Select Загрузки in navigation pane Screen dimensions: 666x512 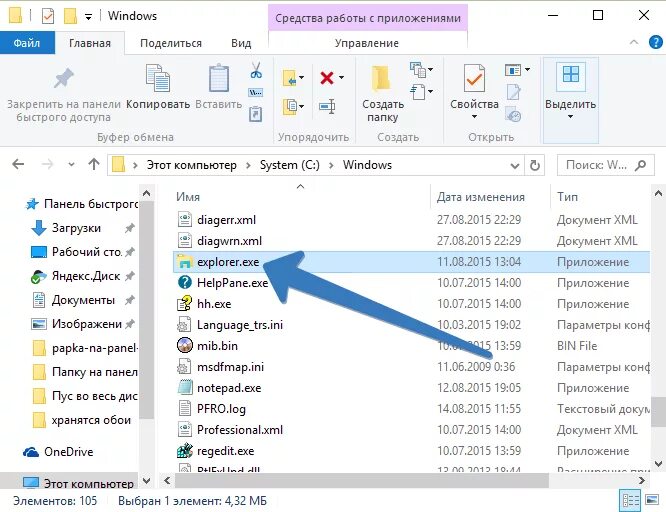point(76,228)
